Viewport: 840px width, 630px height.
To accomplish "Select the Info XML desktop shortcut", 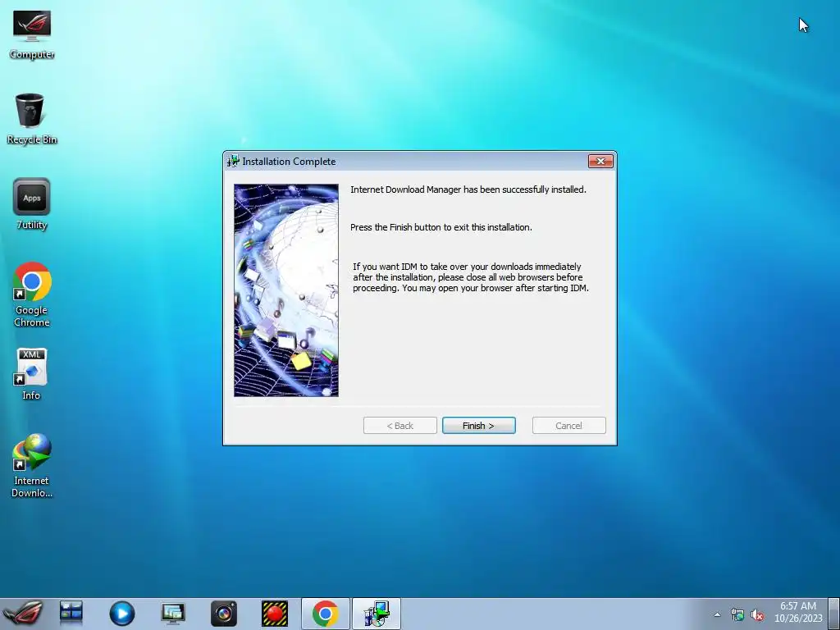I will [x=32, y=374].
